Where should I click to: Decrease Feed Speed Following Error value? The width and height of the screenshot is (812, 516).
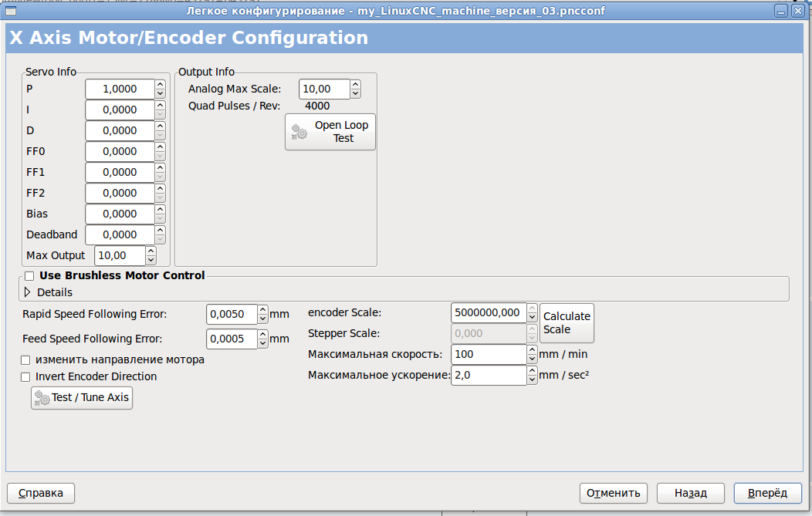(262, 344)
